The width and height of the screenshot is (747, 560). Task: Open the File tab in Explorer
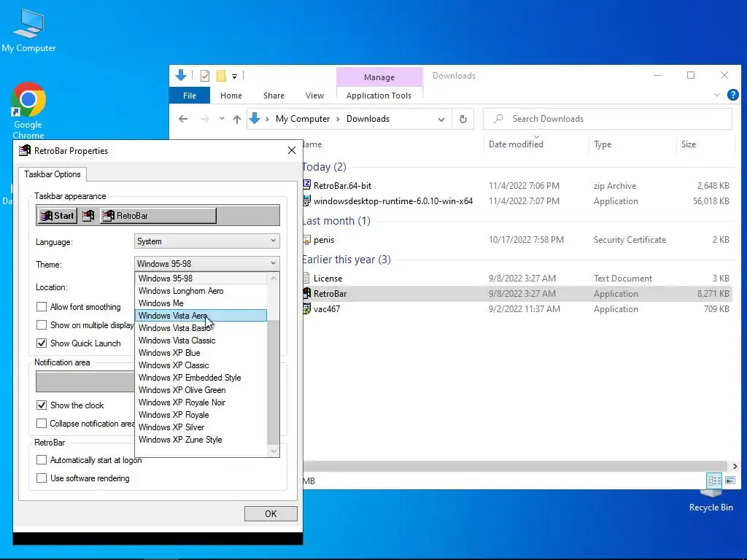click(190, 96)
